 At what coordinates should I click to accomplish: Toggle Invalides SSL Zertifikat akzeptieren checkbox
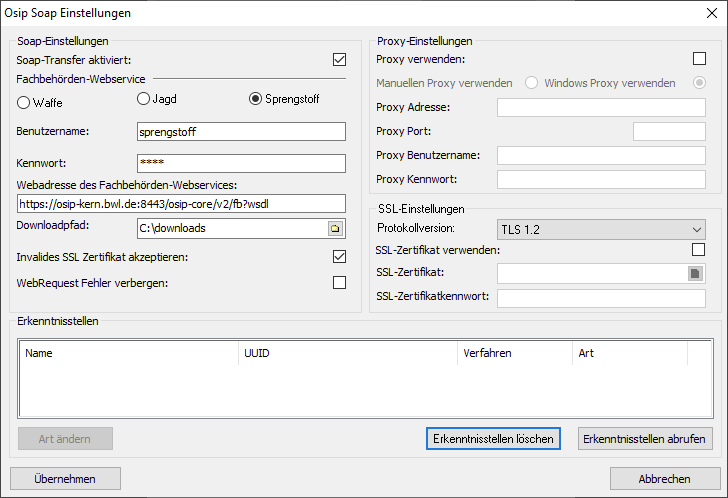point(339,257)
